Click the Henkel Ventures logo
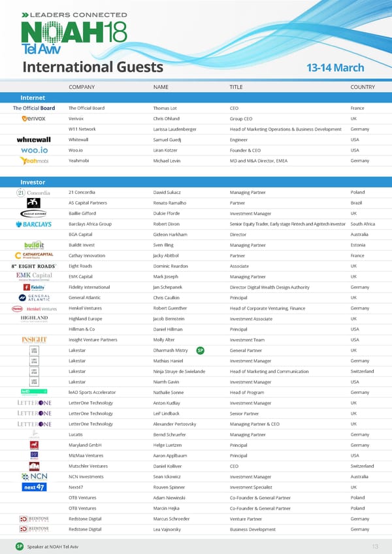392x554 pixels. point(33,308)
